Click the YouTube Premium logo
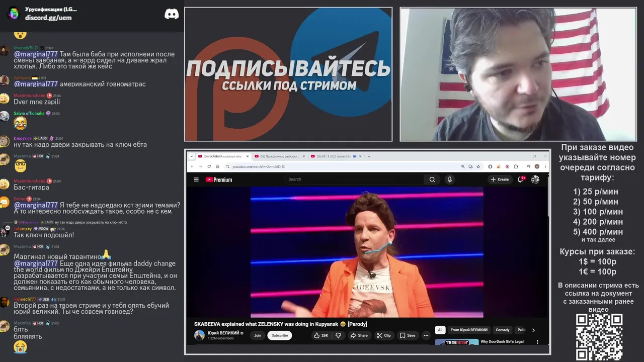 click(219, 179)
